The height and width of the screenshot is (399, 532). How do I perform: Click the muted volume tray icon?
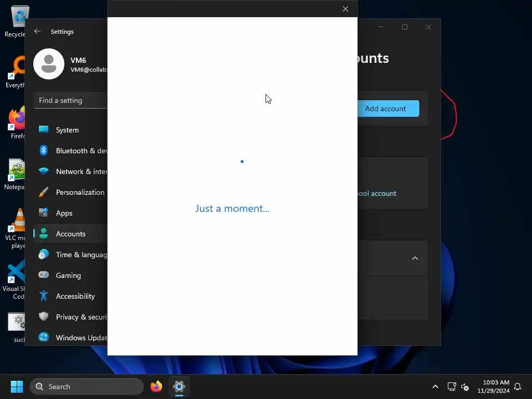pos(465,387)
